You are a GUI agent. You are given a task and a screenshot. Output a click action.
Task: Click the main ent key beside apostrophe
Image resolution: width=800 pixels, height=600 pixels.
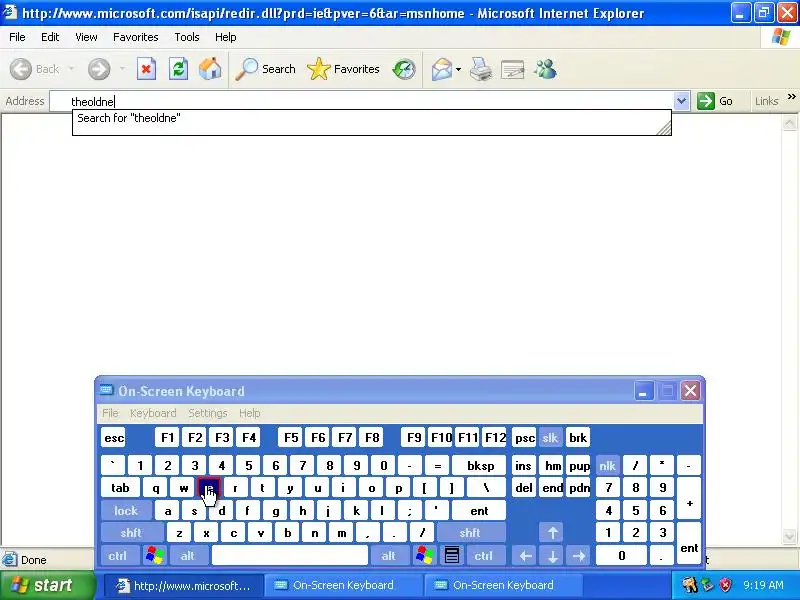(x=479, y=511)
